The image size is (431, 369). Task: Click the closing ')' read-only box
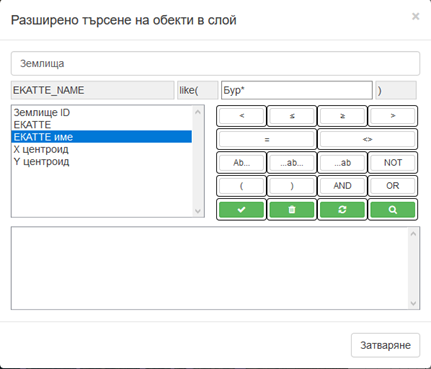[396, 90]
